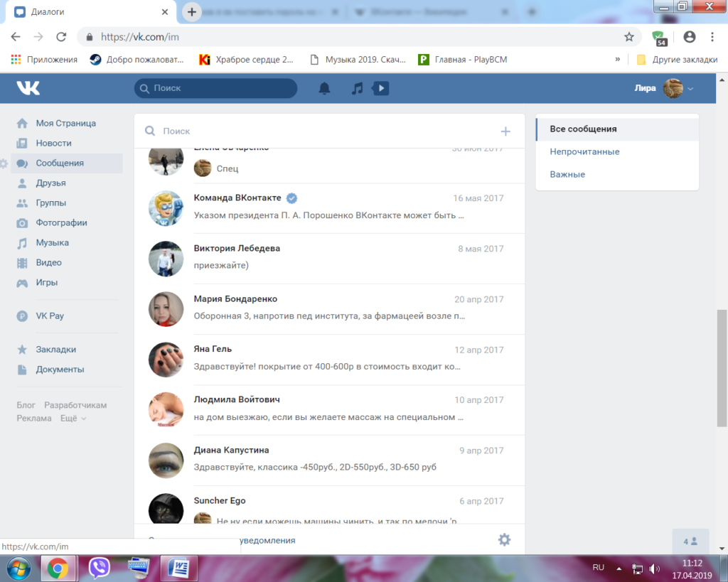Click the VK logo in header
Image resolution: width=728 pixels, height=582 pixels.
(28, 87)
